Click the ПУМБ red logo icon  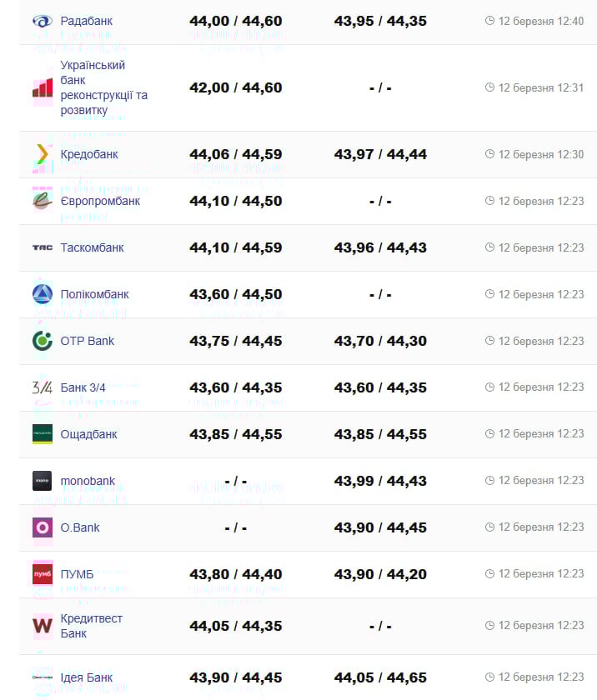(x=42, y=574)
